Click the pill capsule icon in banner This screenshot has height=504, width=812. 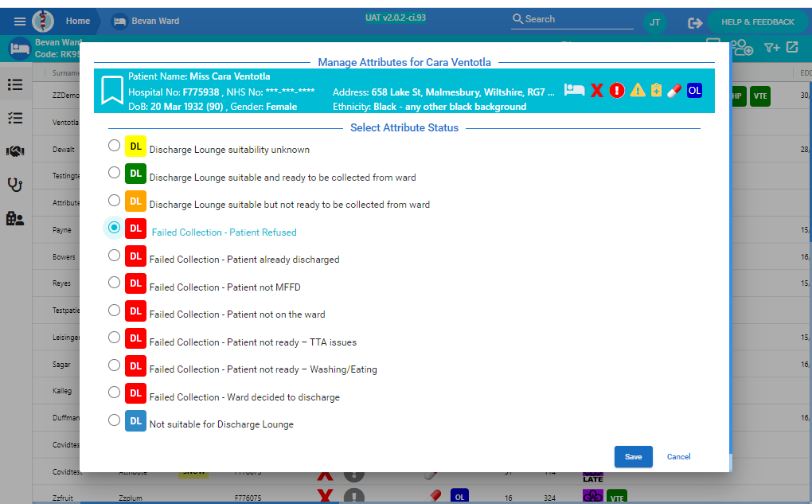click(x=673, y=91)
